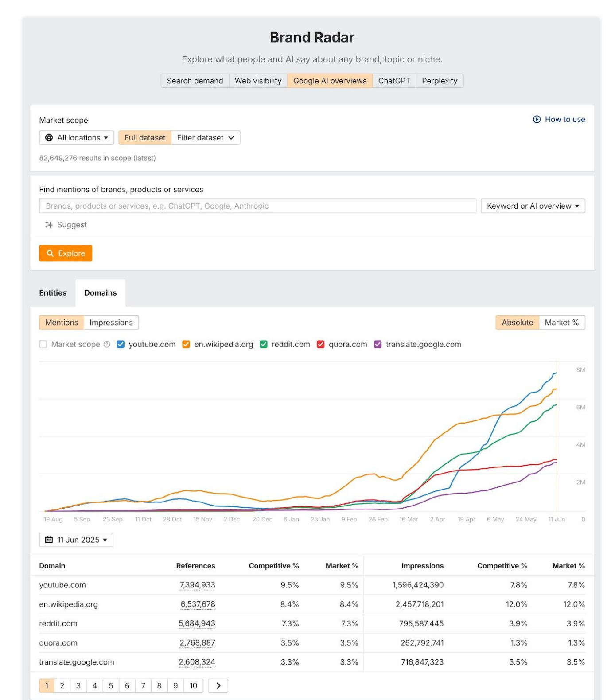
Task: Click the calendar icon for 11 Jun 2025
Action: [x=49, y=540]
